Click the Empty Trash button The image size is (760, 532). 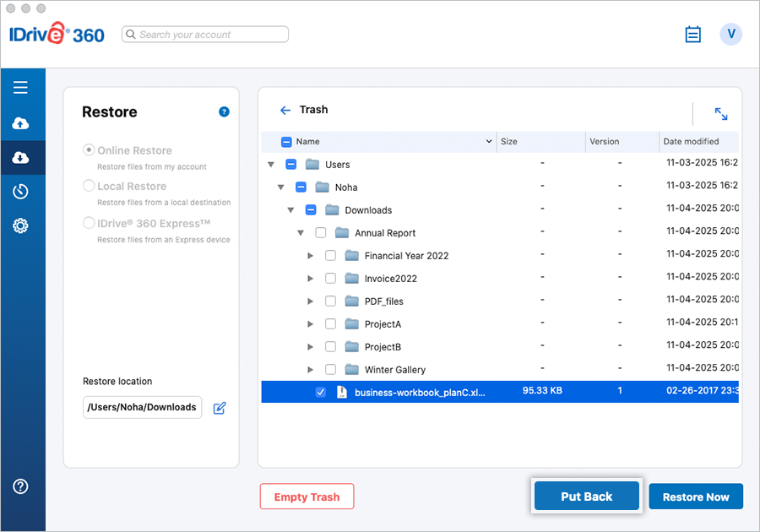pyautogui.click(x=307, y=497)
